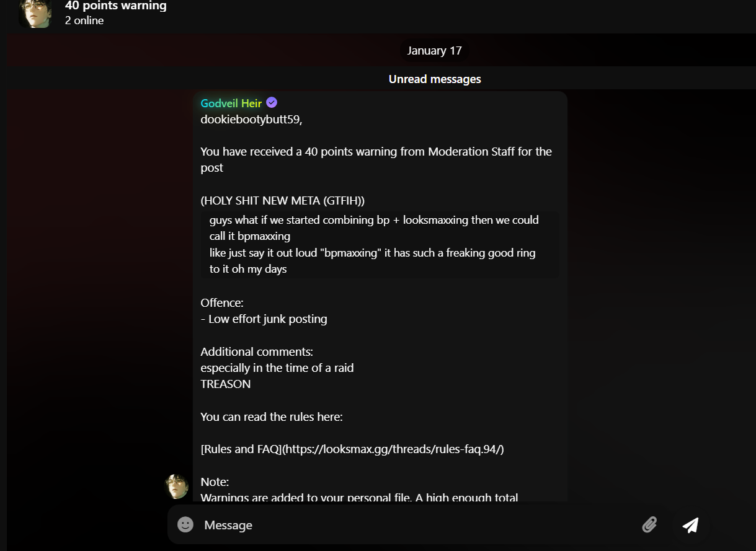Click the "2 online" member count
Viewport: 756px width, 551px height.
click(x=84, y=20)
